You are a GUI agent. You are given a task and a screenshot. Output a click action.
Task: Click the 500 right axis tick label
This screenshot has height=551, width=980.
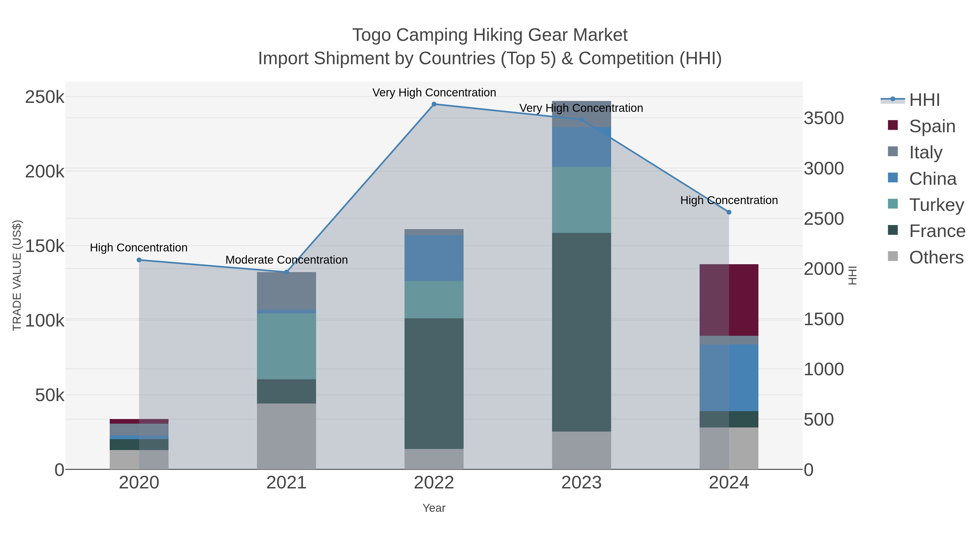pyautogui.click(x=819, y=420)
